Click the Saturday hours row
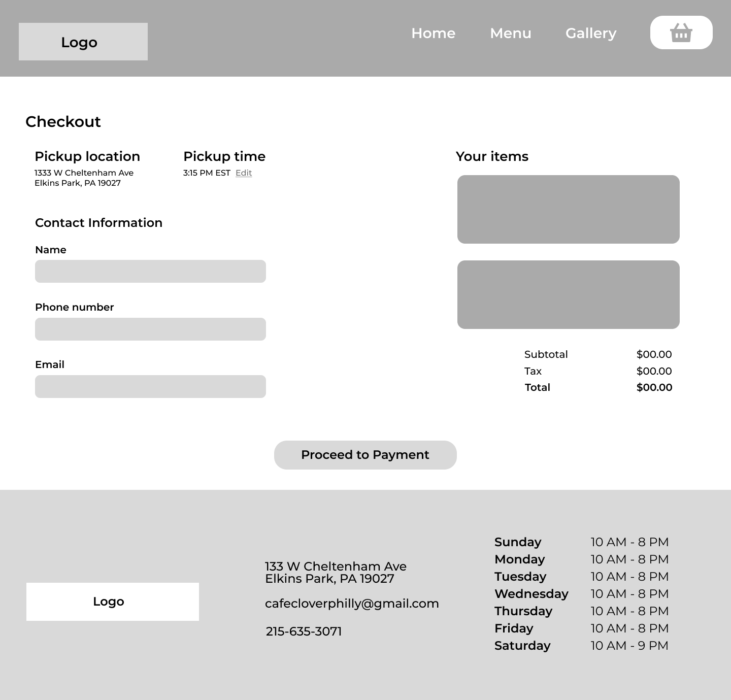731x700 pixels. point(582,646)
